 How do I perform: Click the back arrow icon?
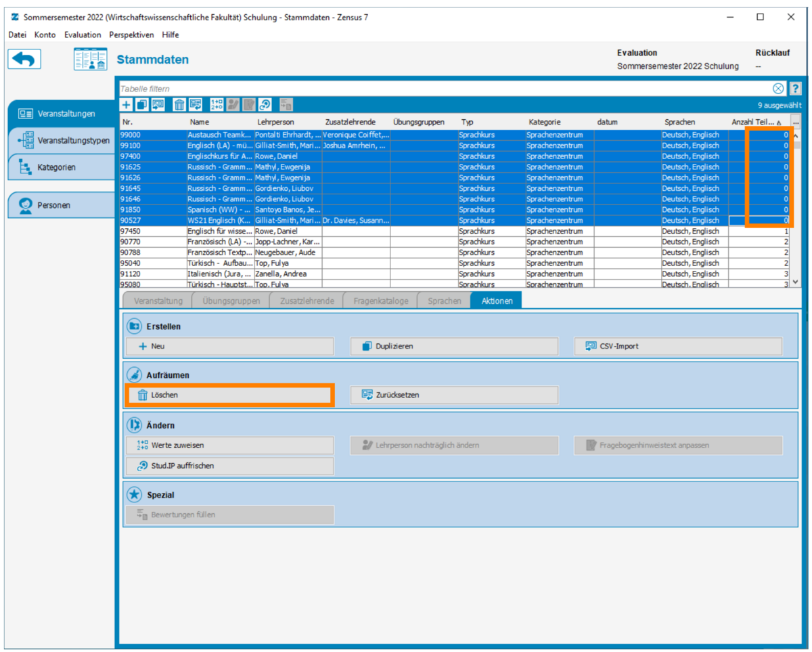tap(25, 59)
